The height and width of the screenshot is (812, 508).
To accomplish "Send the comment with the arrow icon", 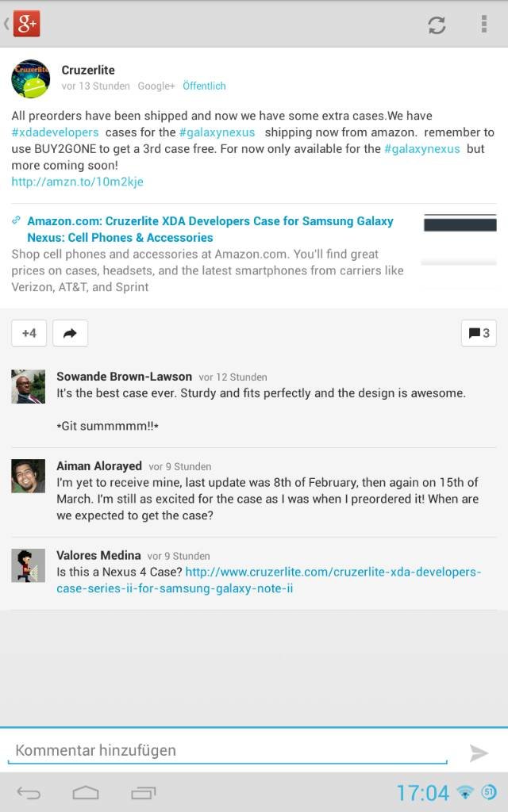I will click(x=479, y=753).
